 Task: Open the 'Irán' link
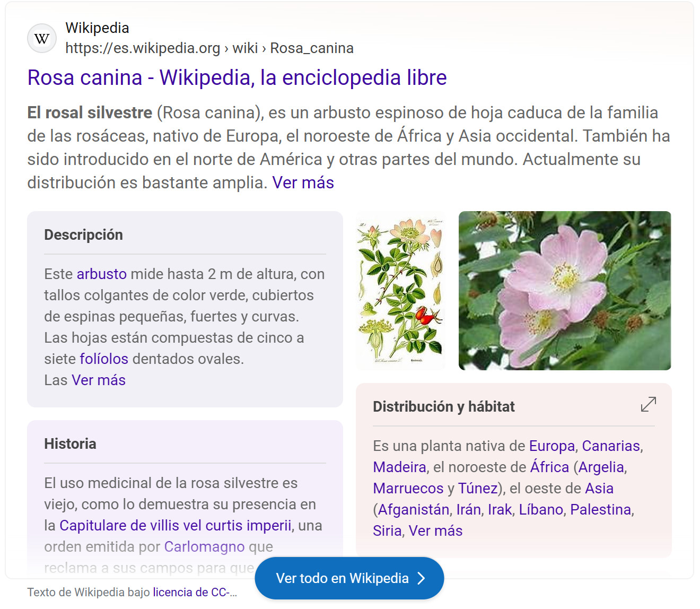[469, 509]
